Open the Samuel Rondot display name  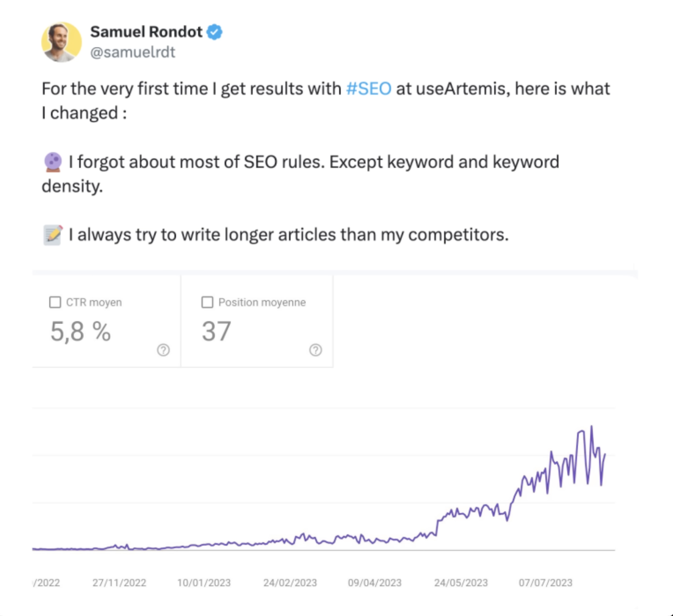(146, 32)
